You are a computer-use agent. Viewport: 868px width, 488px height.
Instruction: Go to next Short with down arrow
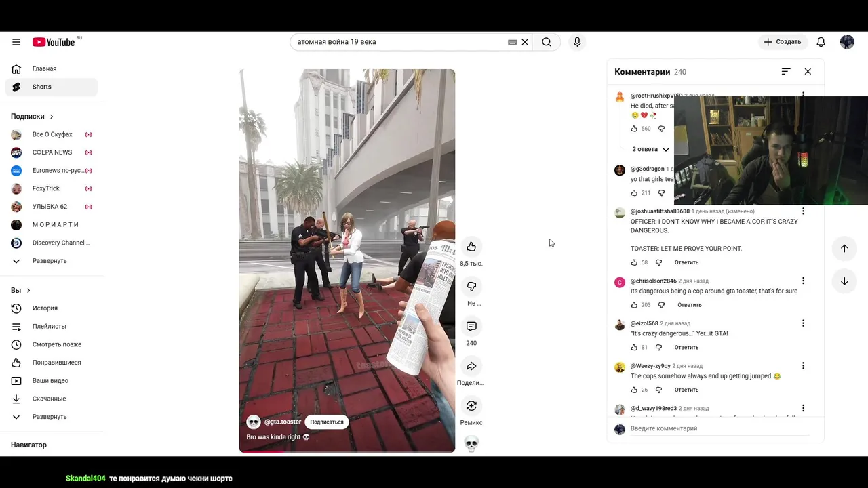coord(844,281)
